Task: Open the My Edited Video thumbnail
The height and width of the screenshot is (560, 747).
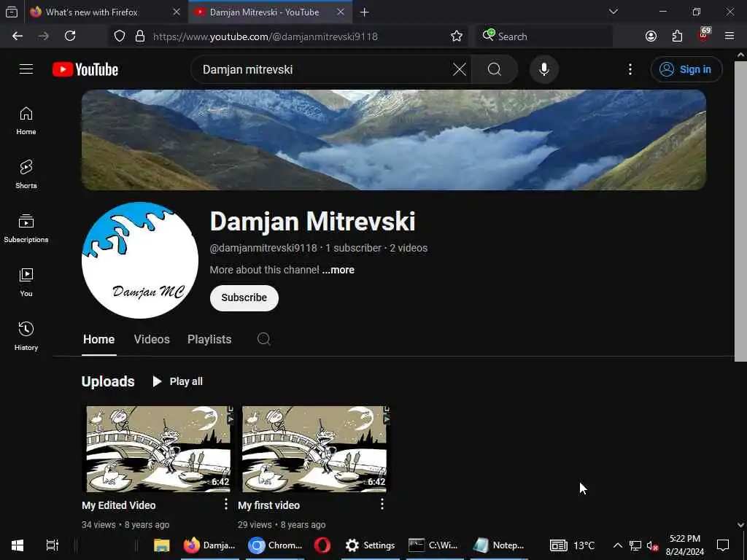Action: pos(158,448)
